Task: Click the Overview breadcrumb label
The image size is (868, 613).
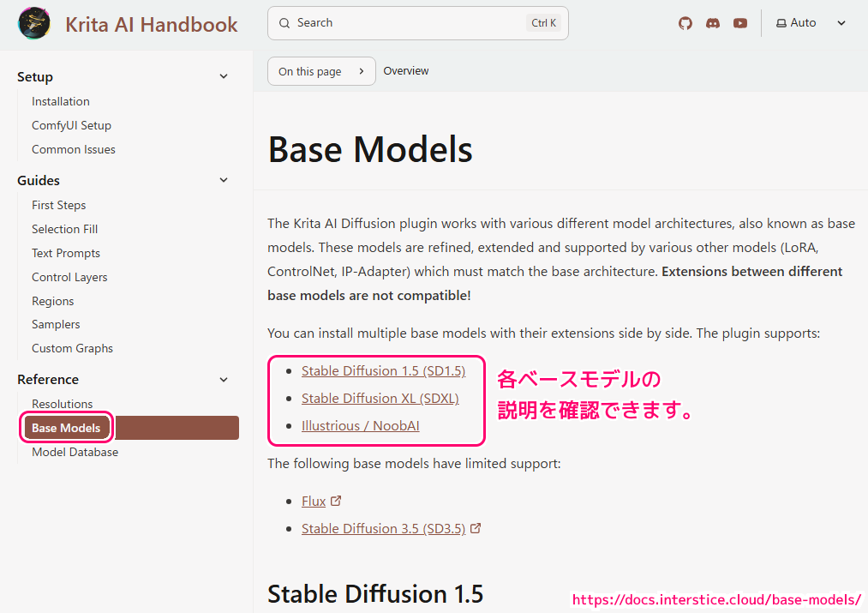Action: (406, 71)
